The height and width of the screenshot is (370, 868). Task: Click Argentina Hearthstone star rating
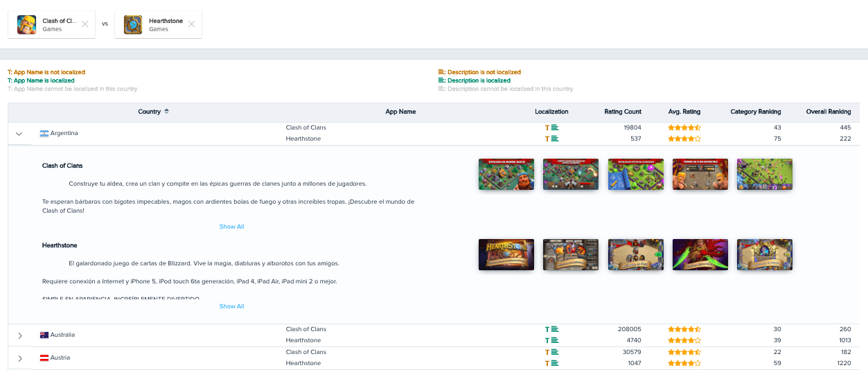pyautogui.click(x=684, y=139)
